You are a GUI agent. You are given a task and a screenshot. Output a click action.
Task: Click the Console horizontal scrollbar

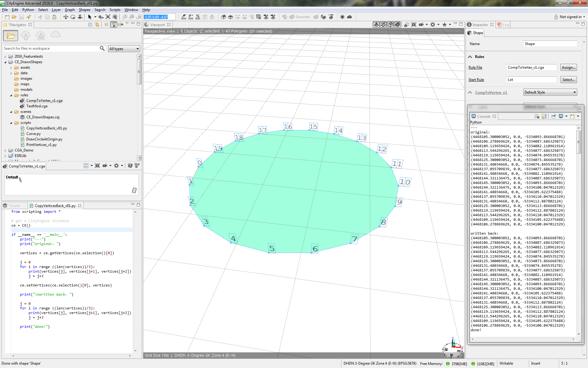coord(523,339)
